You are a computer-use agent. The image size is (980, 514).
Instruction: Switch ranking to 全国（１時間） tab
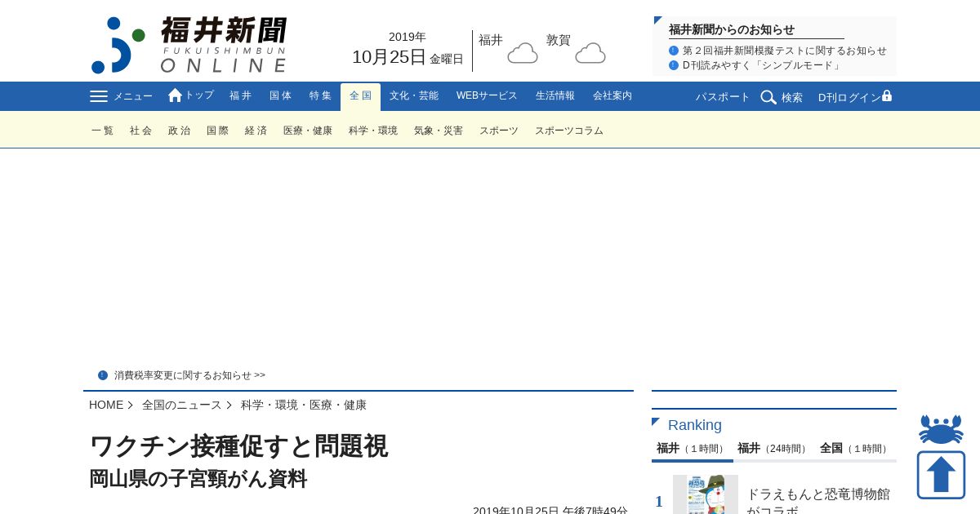pos(855,449)
